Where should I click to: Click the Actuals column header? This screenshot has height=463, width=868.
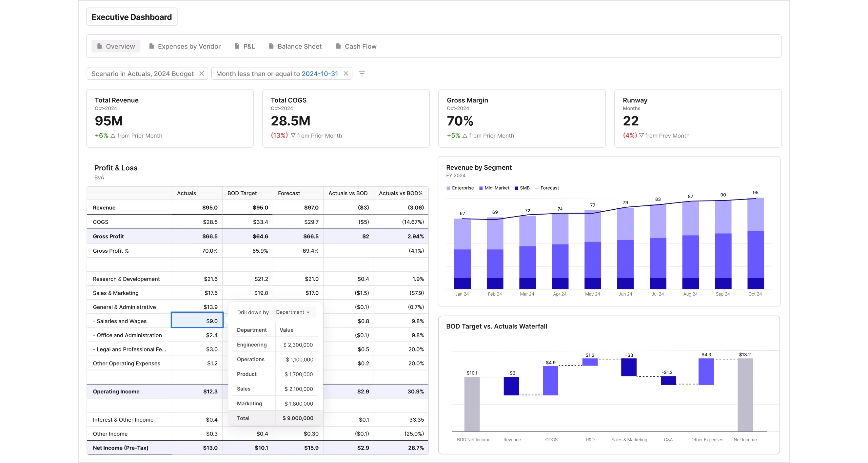[197, 193]
